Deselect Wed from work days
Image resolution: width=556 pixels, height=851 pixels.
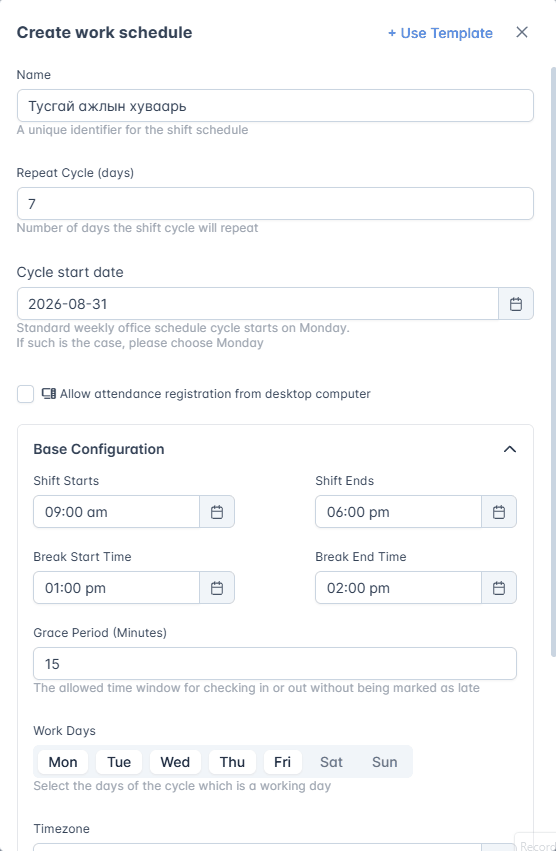[175, 762]
